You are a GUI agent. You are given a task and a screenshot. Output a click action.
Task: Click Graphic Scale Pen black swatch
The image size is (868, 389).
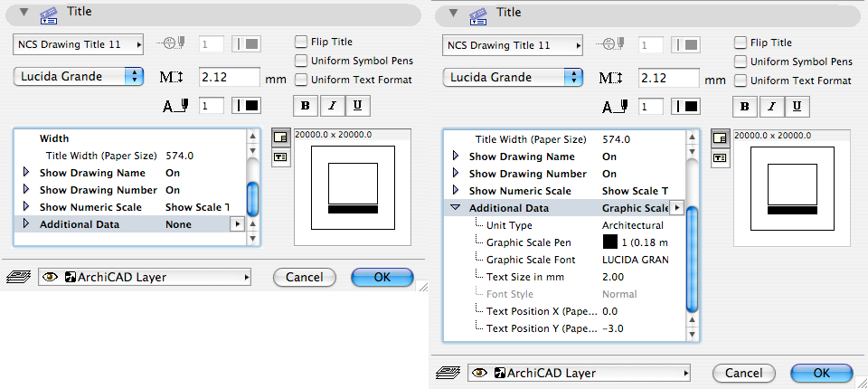point(609,242)
